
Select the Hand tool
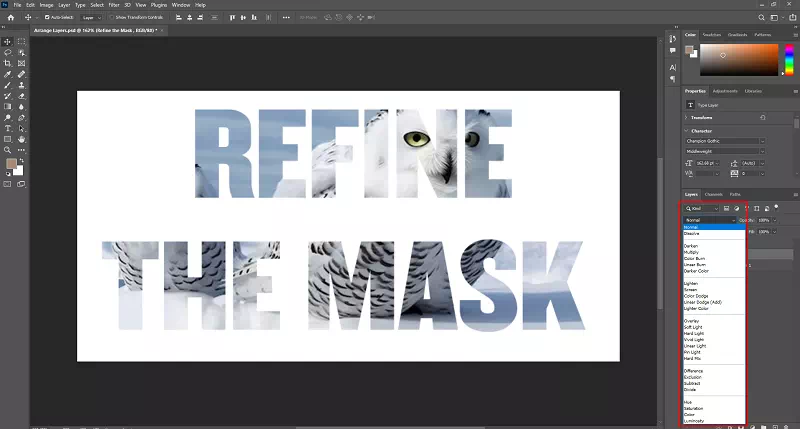[x=21, y=139]
